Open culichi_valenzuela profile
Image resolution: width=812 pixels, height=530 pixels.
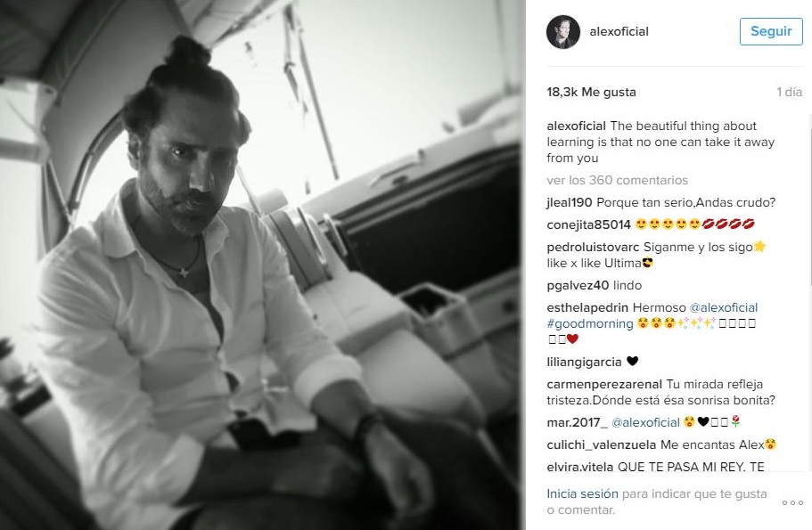click(x=602, y=444)
